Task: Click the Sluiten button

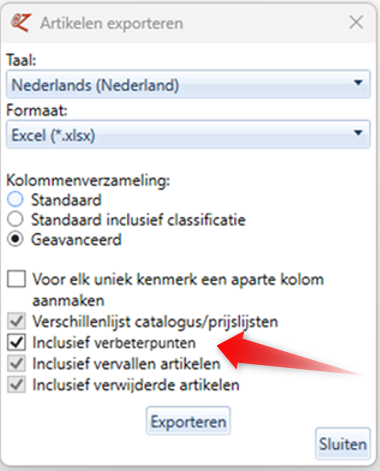Action: [343, 443]
